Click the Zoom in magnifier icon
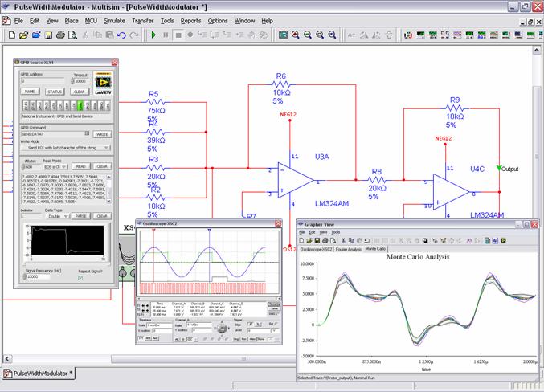This screenshot has width=544, height=392. [x=296, y=35]
